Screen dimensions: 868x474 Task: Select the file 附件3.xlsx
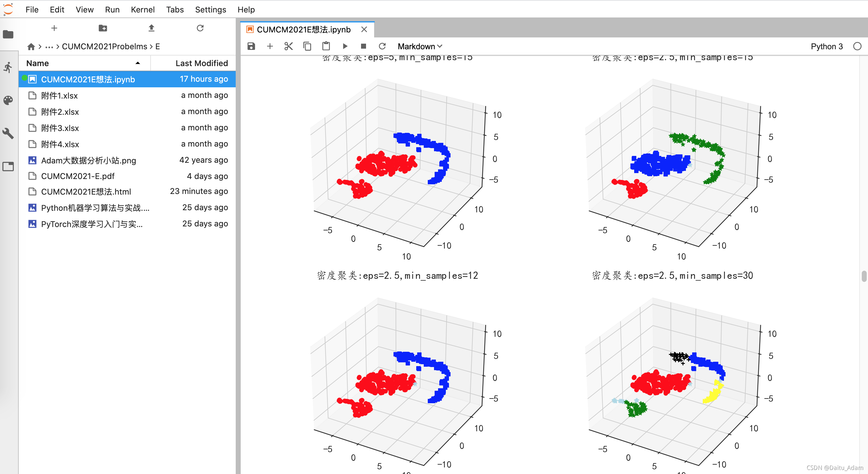click(x=128, y=128)
